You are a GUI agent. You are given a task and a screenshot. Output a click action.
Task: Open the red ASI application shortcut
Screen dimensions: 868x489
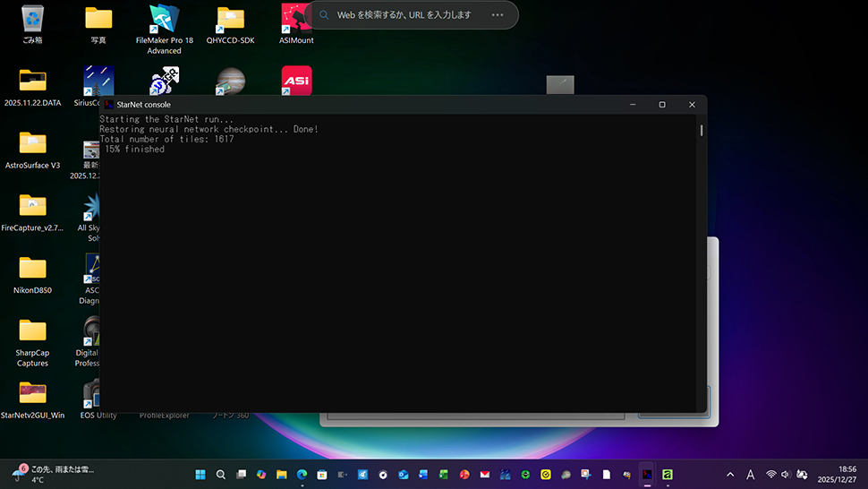pos(296,81)
